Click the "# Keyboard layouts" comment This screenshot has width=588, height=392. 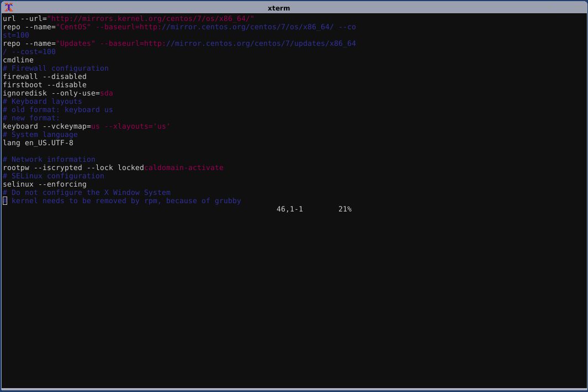click(43, 101)
